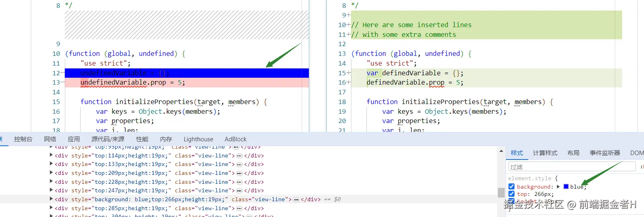The image size is (644, 217).
Task: Click 'var keys = Object.keys(members);' on modified line 19
Action: (x=444, y=111)
